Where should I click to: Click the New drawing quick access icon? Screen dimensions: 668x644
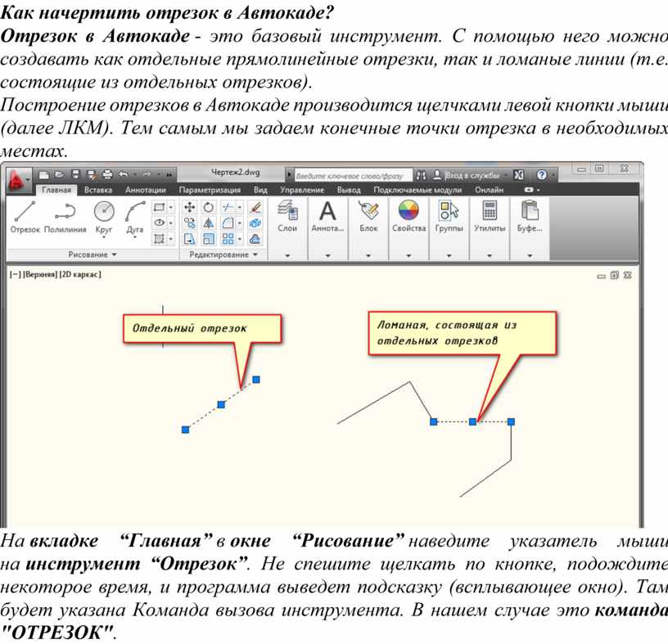pos(43,174)
